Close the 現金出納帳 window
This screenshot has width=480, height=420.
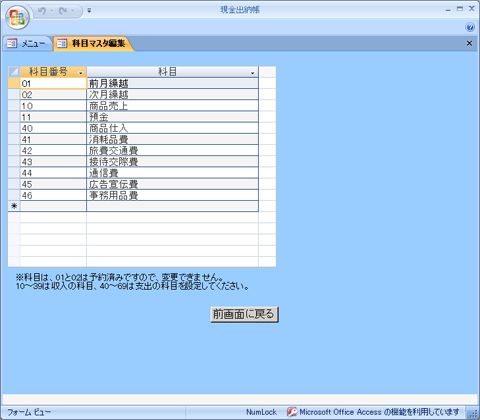click(x=472, y=9)
